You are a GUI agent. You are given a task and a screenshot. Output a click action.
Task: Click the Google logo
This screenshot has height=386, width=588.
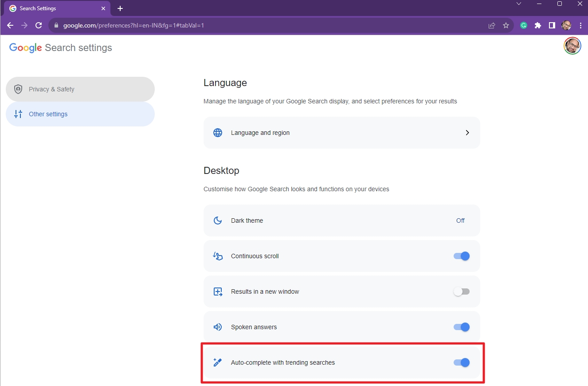coord(25,47)
